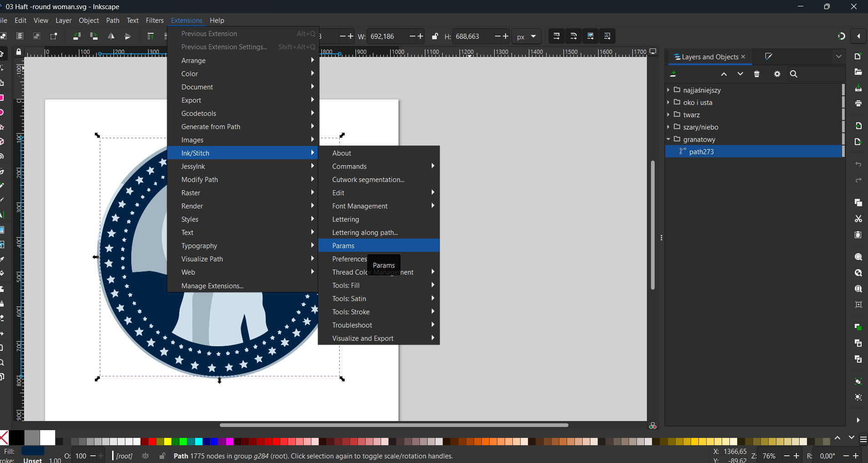Click the no-paint X swatch
The height and width of the screenshot is (463, 868).
tap(4, 437)
